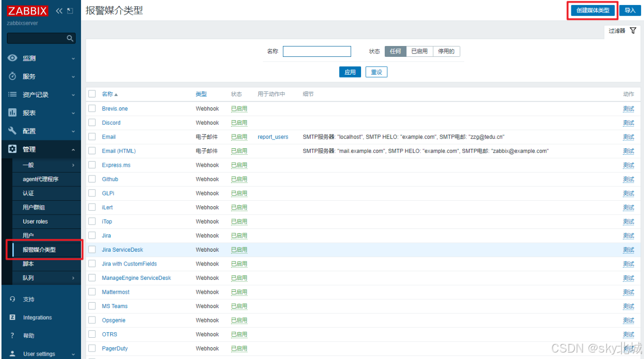Click the ZABBIX logo
The height and width of the screenshot is (359, 644).
(28, 11)
